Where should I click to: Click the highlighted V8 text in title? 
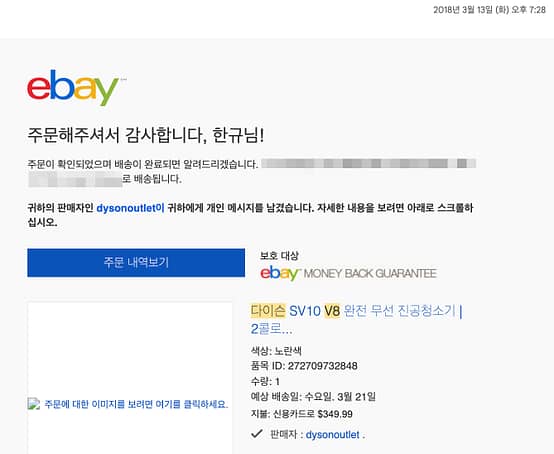[x=332, y=311]
